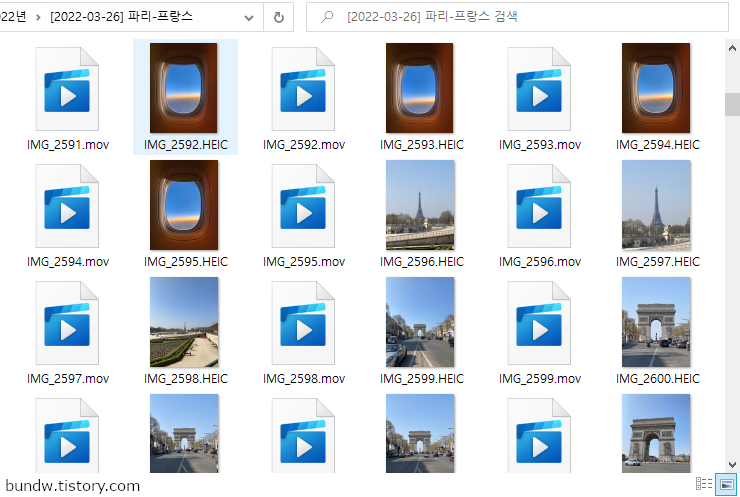Click the file name IMG_2600.HEIC

pyautogui.click(x=658, y=379)
